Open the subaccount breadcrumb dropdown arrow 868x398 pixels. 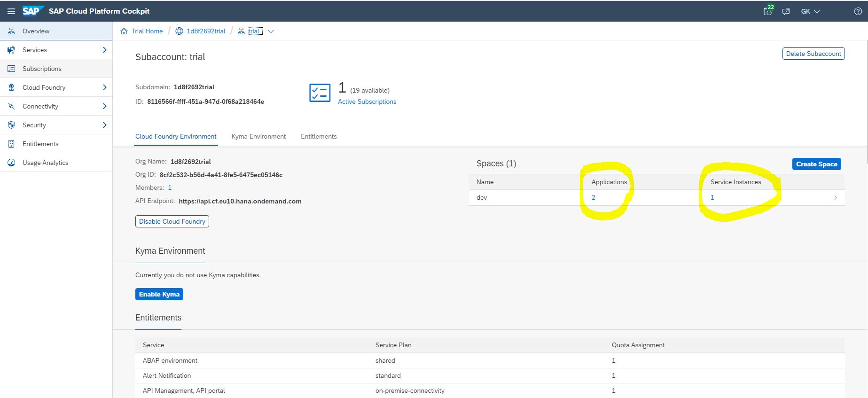point(271,31)
